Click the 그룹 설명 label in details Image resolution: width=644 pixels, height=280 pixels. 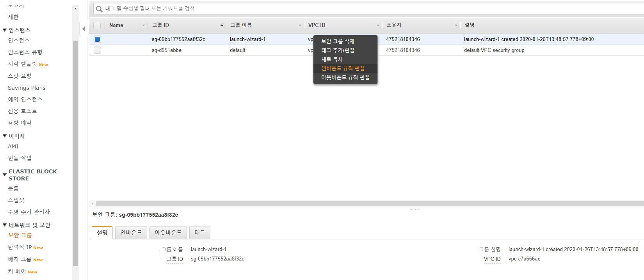(490, 250)
